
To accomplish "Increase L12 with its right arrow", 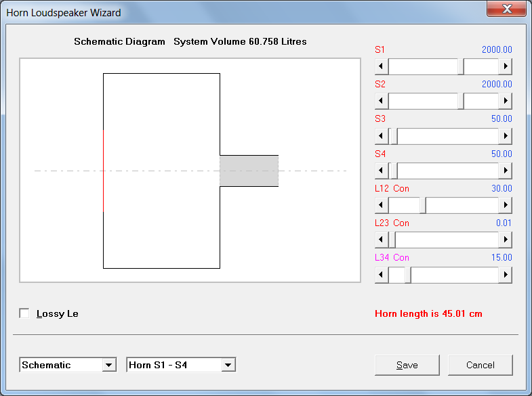I will (505, 205).
